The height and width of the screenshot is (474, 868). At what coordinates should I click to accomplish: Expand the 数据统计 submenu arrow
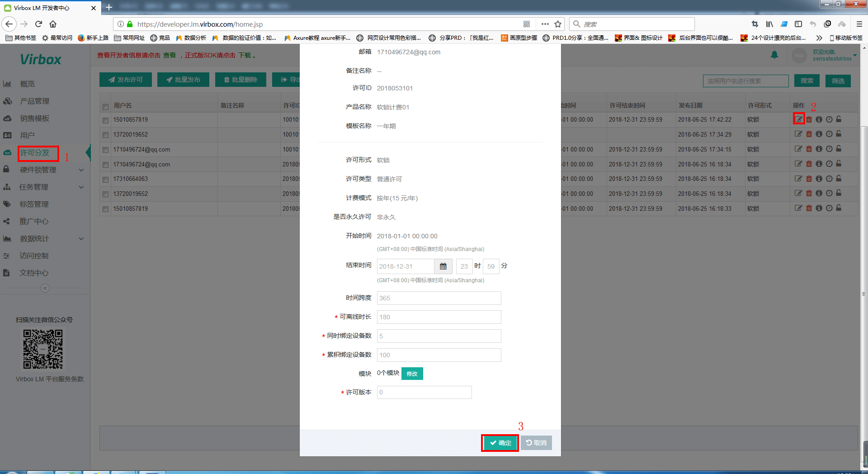tap(81, 239)
